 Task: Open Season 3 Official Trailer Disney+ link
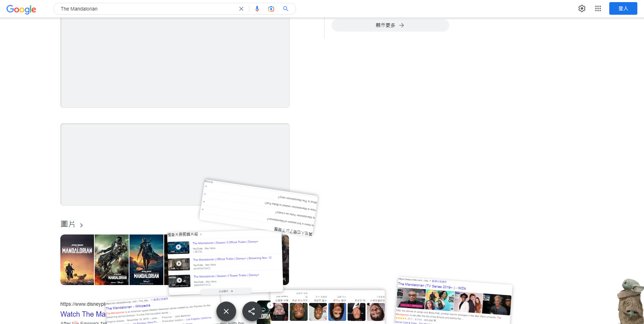click(225, 243)
